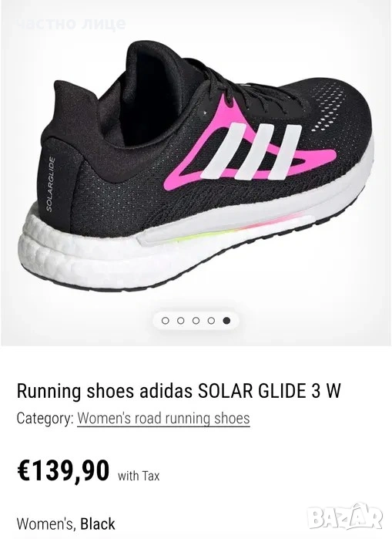Click the 'with Tax' label

[139, 476]
